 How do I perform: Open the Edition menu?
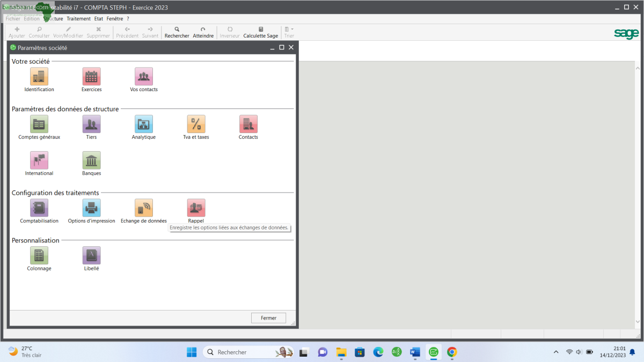click(32, 18)
